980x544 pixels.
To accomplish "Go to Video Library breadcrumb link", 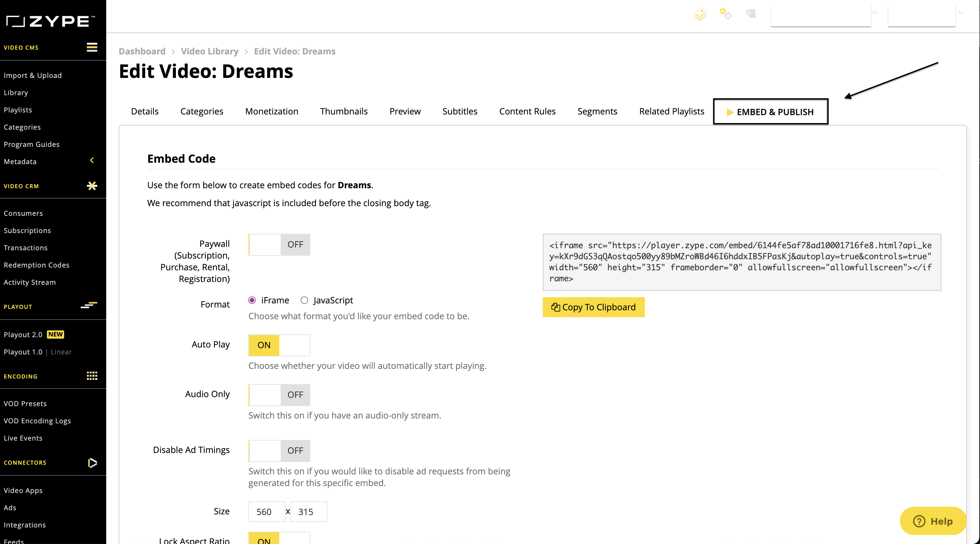I will tap(210, 51).
